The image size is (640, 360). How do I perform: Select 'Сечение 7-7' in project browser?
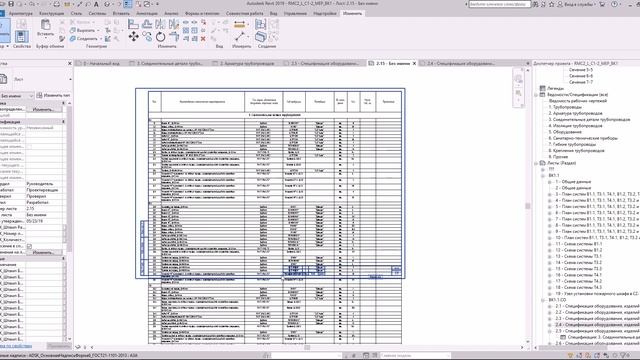point(581,82)
